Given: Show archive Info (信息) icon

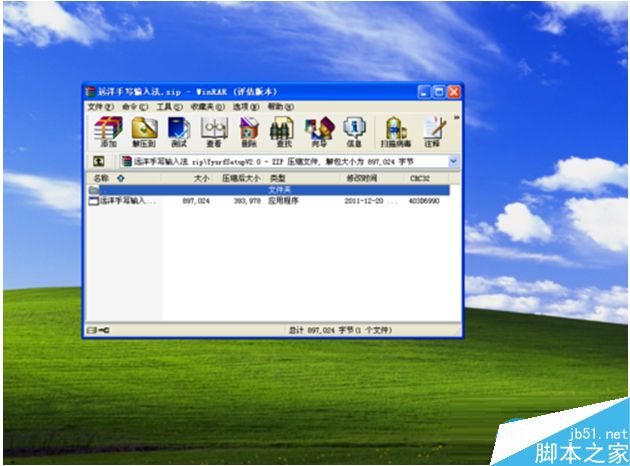Looking at the screenshot, I should coord(354,132).
